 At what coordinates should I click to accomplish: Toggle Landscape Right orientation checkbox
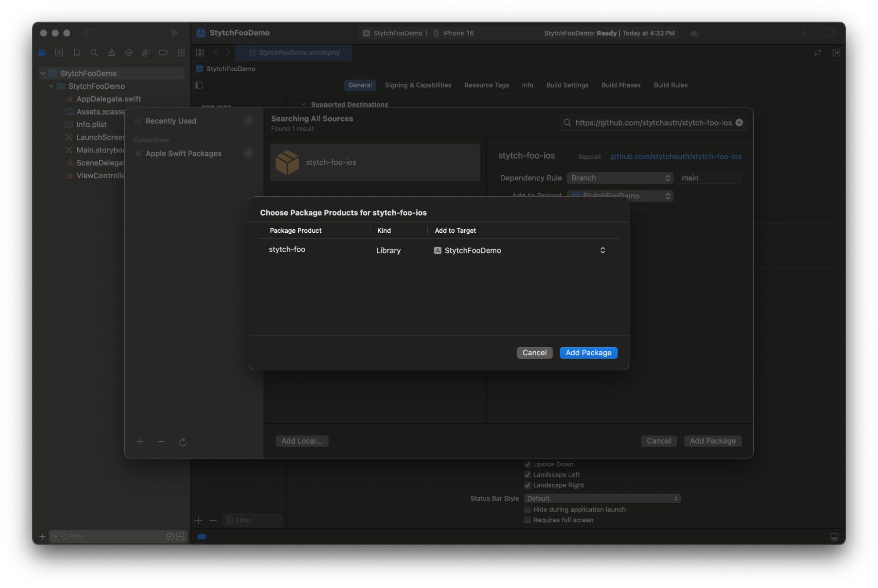tap(528, 485)
